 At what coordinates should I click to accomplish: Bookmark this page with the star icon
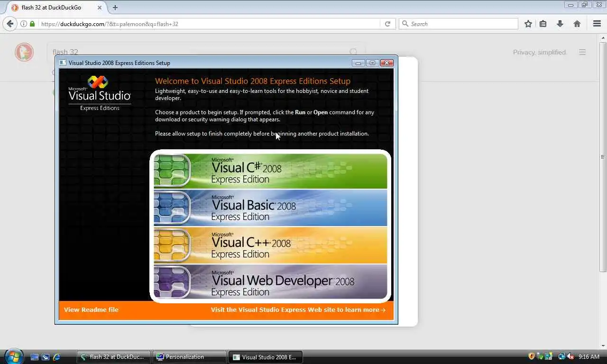tap(528, 24)
